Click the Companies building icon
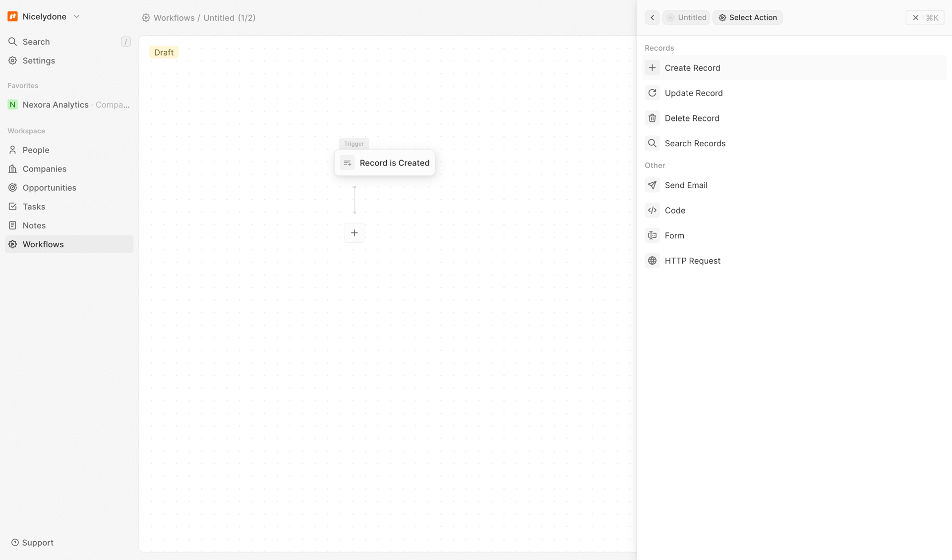 tap(12, 168)
